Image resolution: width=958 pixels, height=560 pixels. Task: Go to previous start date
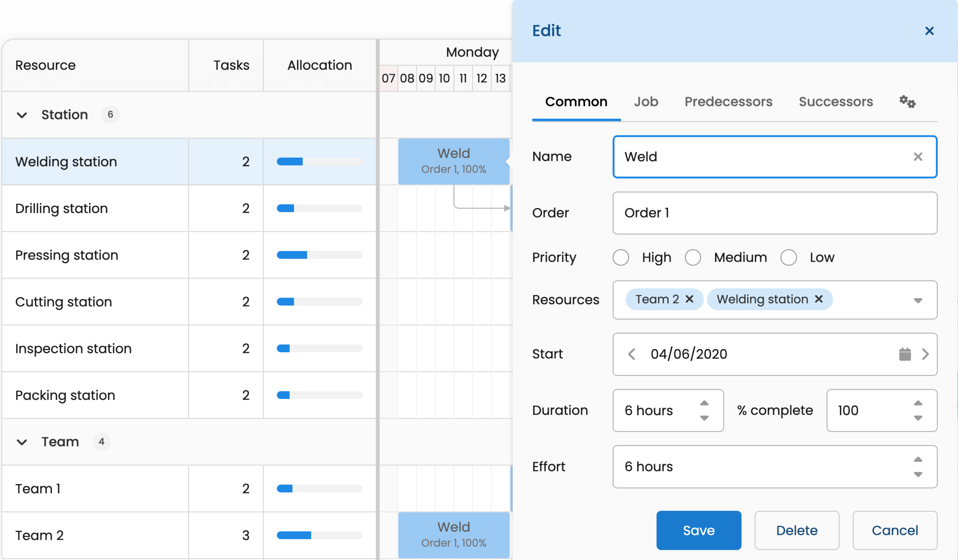631,354
